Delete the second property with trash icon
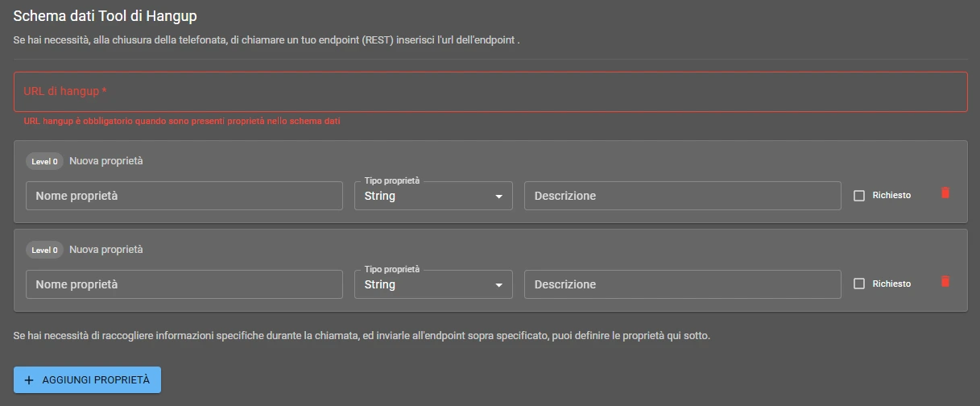 [x=945, y=282]
